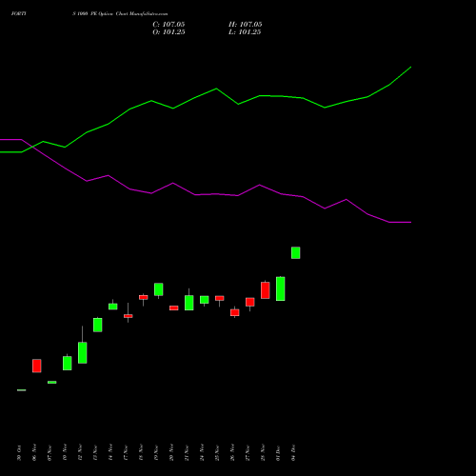Select the 01 Dec date label
Viewport: 476px width, 476px height.
[278, 453]
